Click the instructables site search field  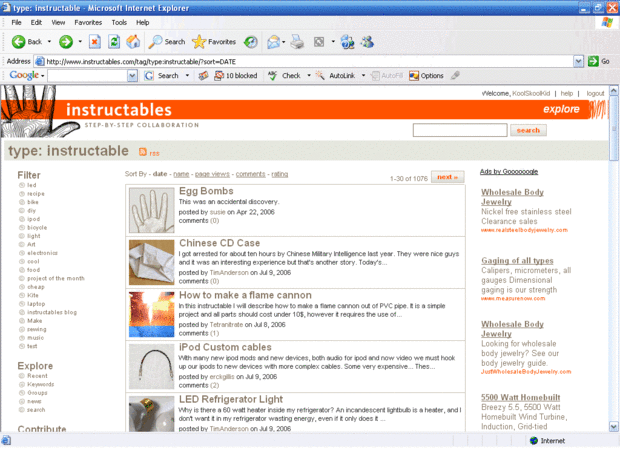[x=460, y=130]
